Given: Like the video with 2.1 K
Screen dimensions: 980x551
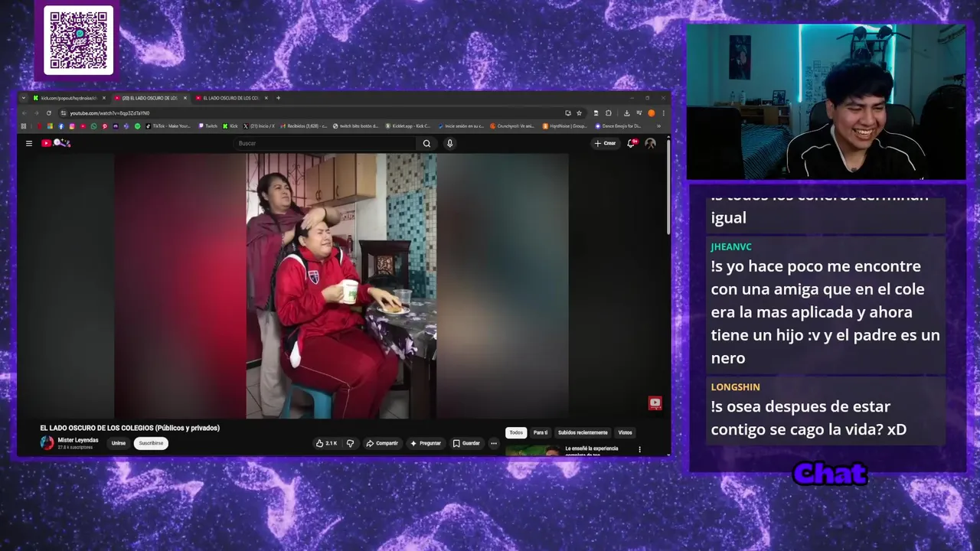Looking at the screenshot, I should pos(326,443).
